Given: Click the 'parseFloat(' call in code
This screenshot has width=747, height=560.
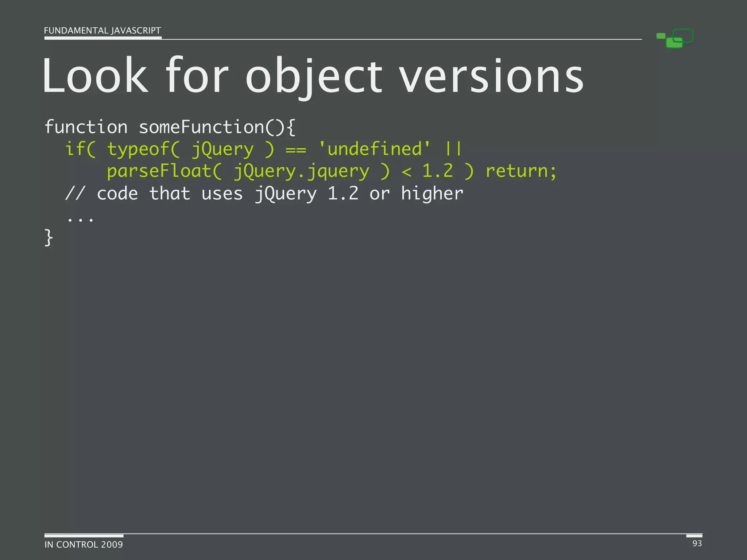Looking at the screenshot, I should (164, 171).
